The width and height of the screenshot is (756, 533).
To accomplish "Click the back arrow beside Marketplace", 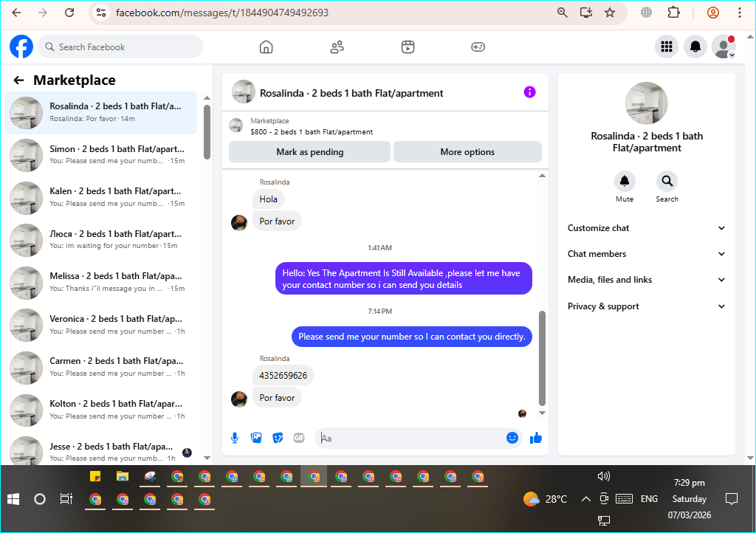I will point(18,80).
